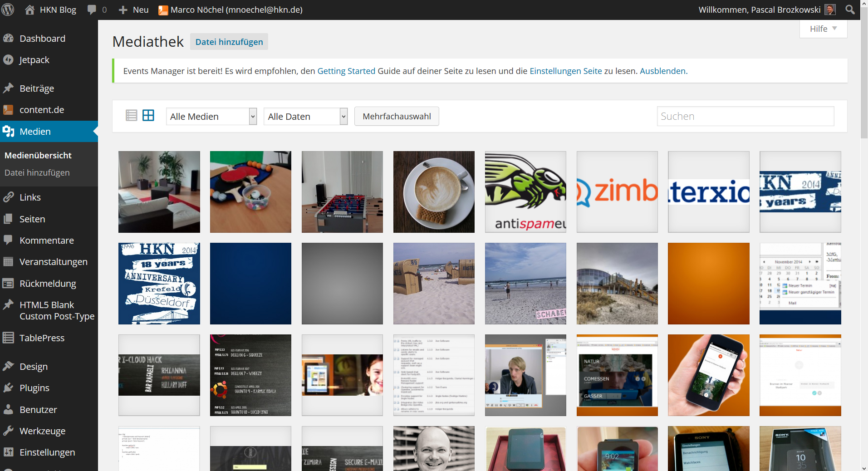Click the page vertical scrollbar thumb
This screenshot has width=868, height=471.
coord(864,73)
